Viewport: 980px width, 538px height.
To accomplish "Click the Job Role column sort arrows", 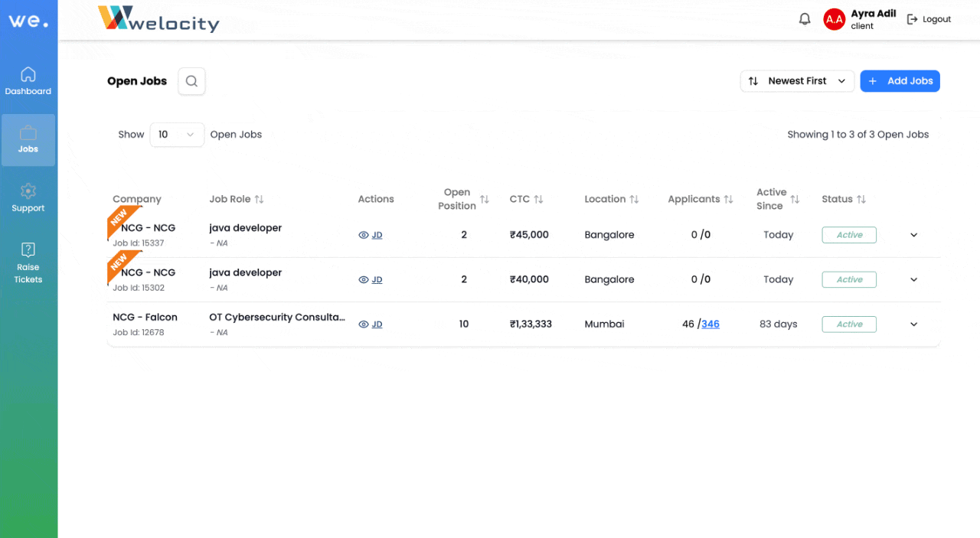I will [259, 199].
